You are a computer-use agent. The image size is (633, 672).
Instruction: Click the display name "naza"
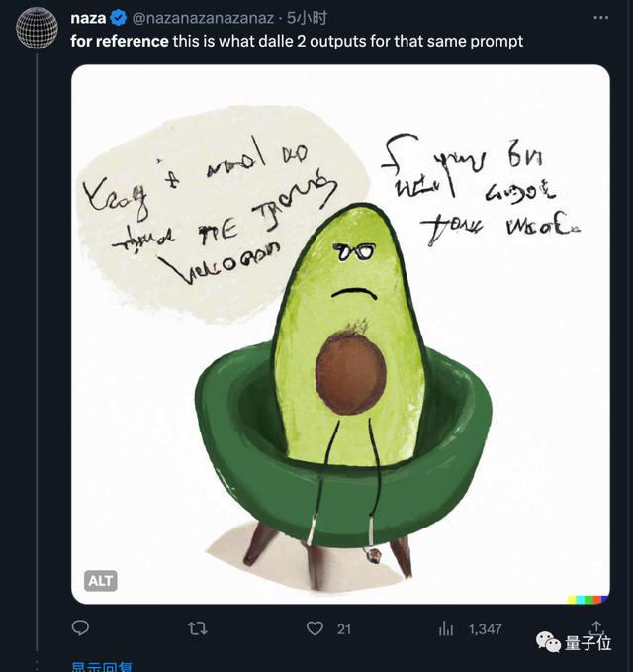click(88, 18)
